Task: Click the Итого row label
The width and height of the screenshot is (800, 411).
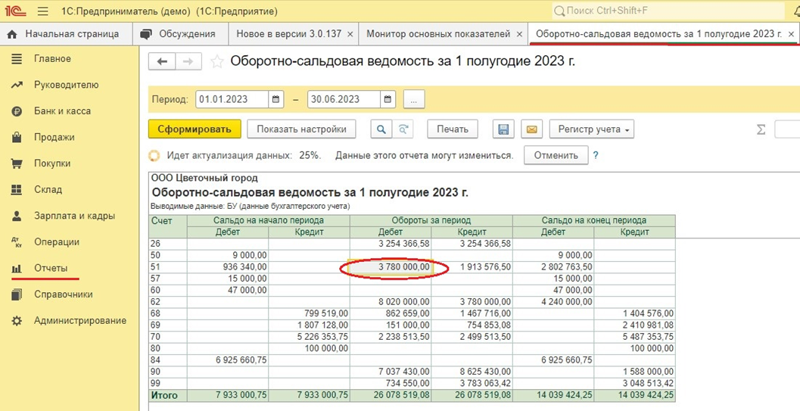Action: coord(163,395)
